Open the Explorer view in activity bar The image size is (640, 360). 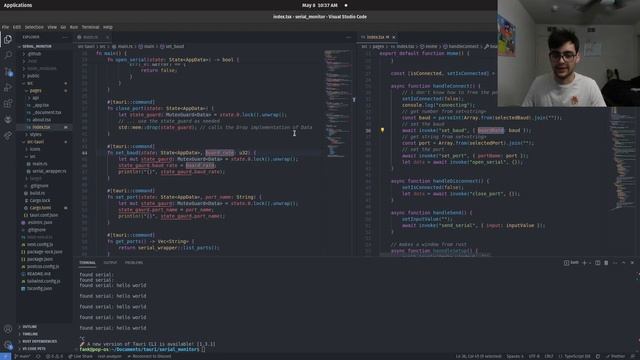(x=8, y=39)
